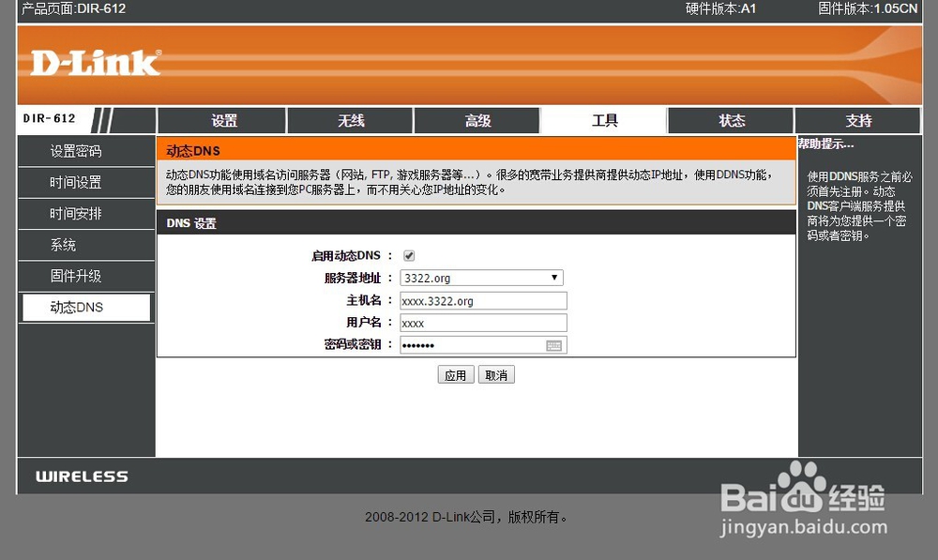Click the DIR-612 model label
The width and height of the screenshot is (938, 560).
[49, 118]
